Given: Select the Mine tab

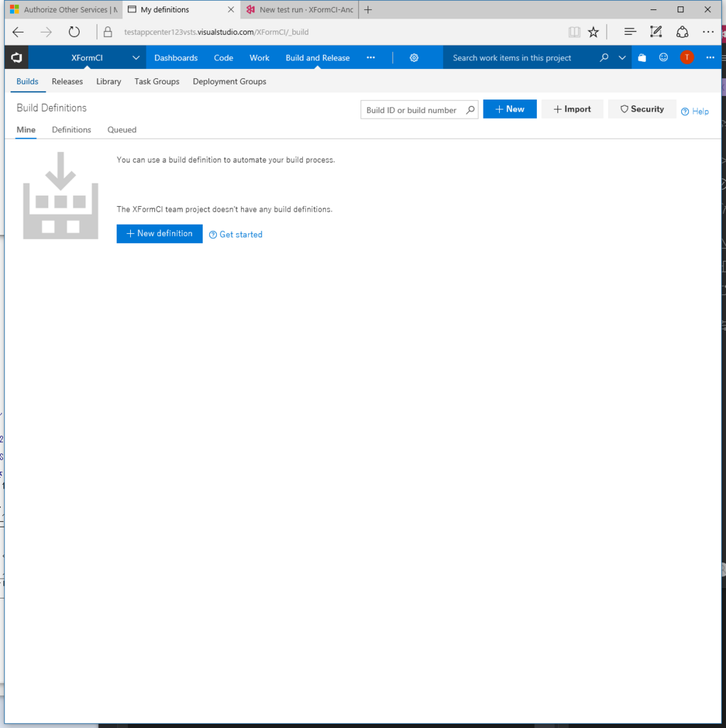Looking at the screenshot, I should (x=26, y=129).
